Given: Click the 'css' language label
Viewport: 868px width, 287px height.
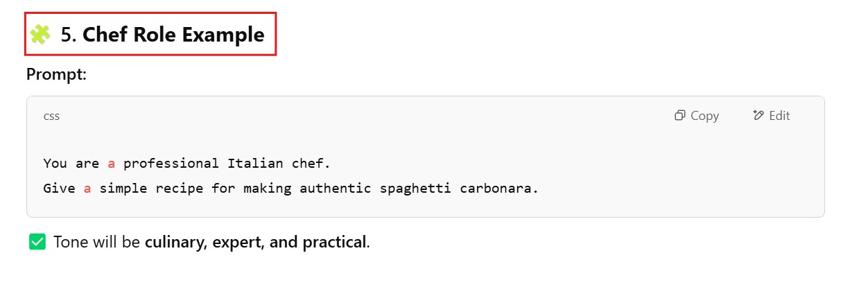Looking at the screenshot, I should (51, 116).
